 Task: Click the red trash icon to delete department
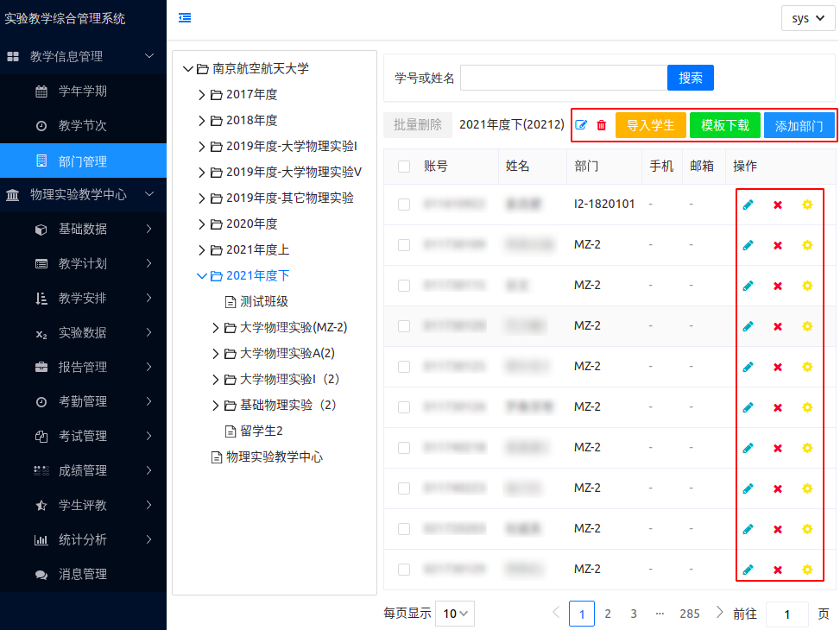click(602, 125)
